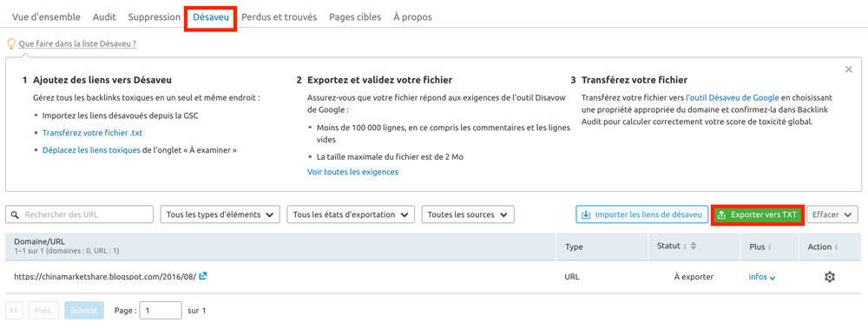Image resolution: width=868 pixels, height=329 pixels.
Task: Click info icon next to Action header
Action: [837, 247]
